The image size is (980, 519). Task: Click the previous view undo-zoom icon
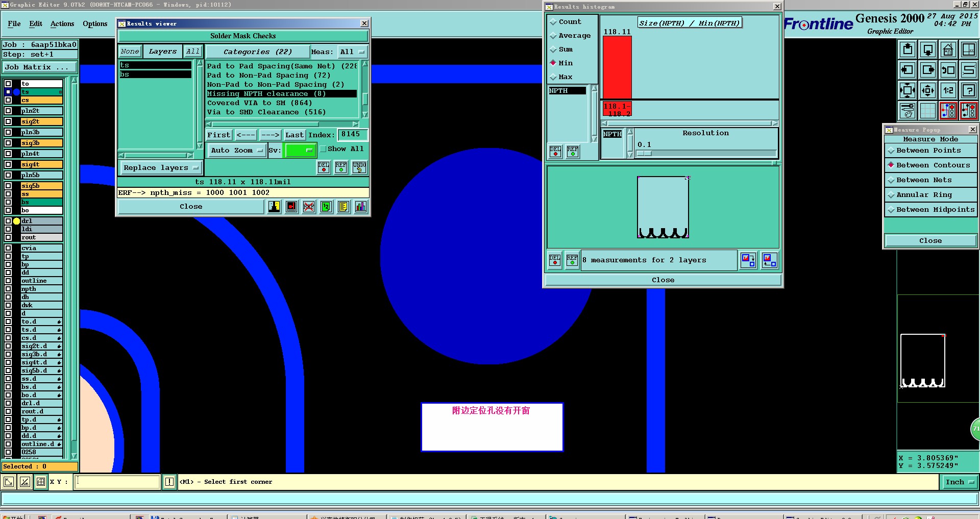tap(948, 70)
